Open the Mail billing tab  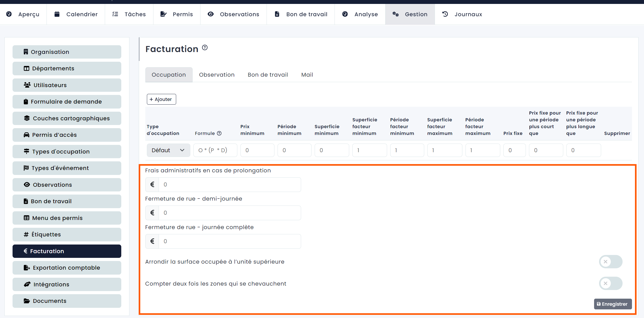point(307,75)
